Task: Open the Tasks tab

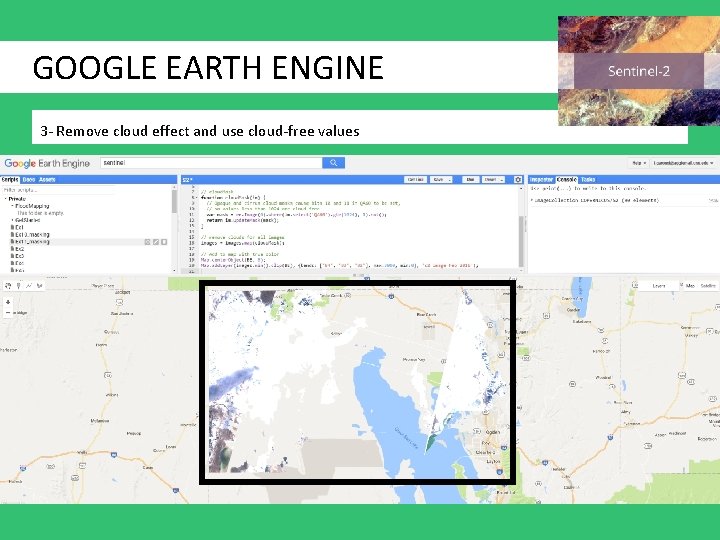Action: tap(588, 180)
